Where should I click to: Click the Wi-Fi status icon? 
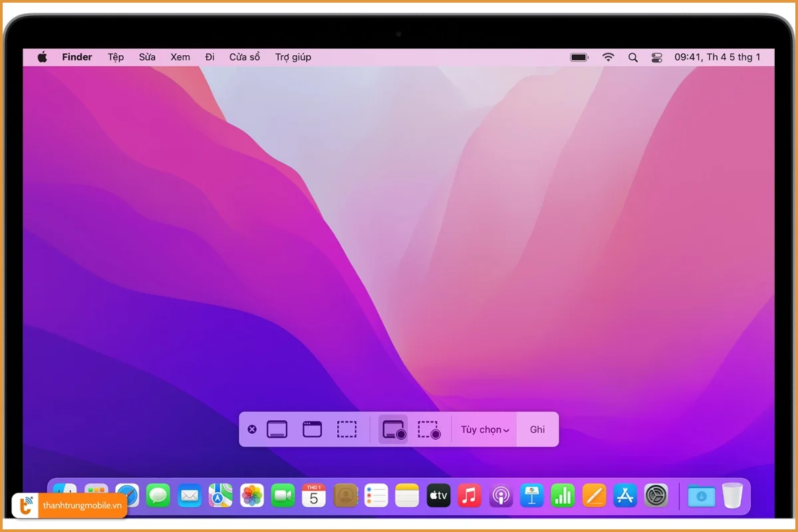point(608,57)
